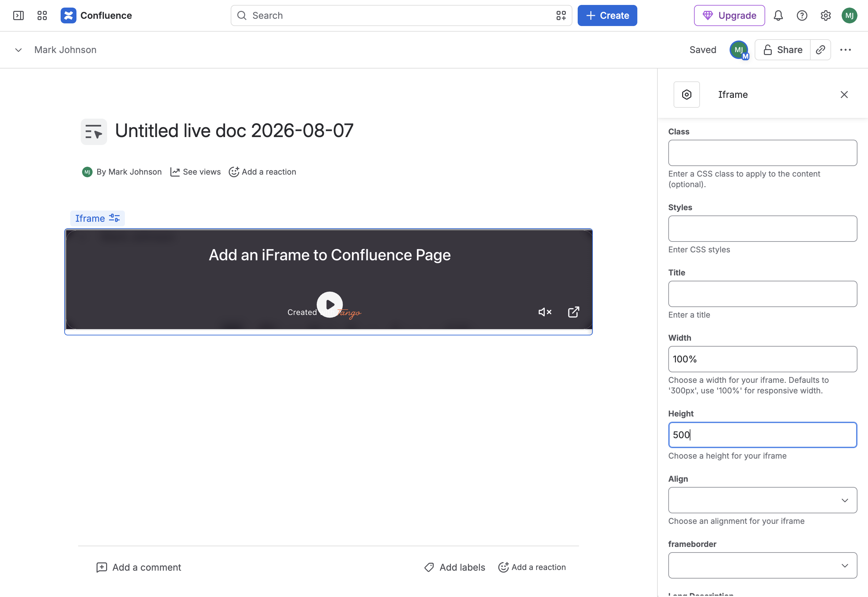Toggle the sidebar panel icon
The height and width of the screenshot is (597, 868).
point(18,15)
